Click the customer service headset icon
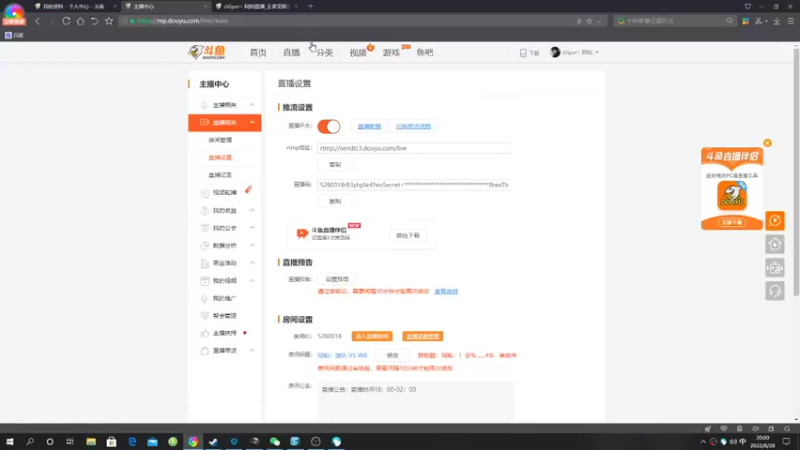This screenshot has height=450, width=800. tap(774, 291)
